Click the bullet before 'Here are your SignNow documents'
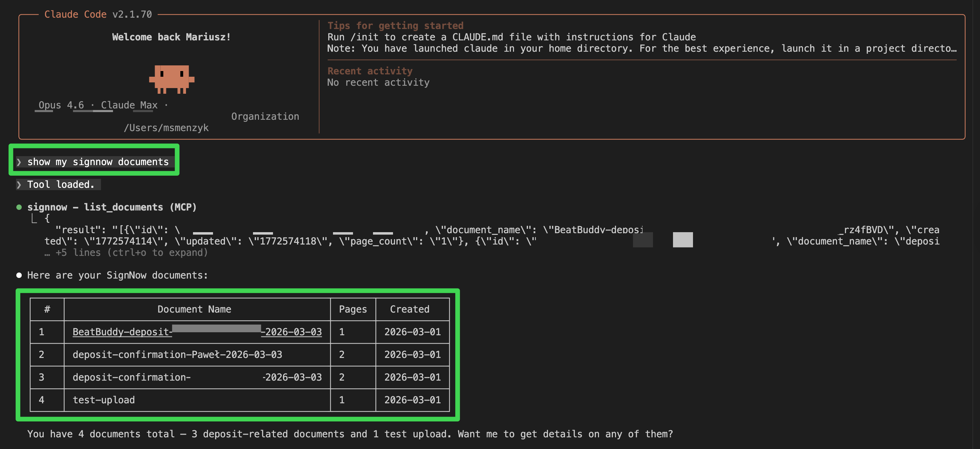The image size is (980, 449). click(x=19, y=275)
